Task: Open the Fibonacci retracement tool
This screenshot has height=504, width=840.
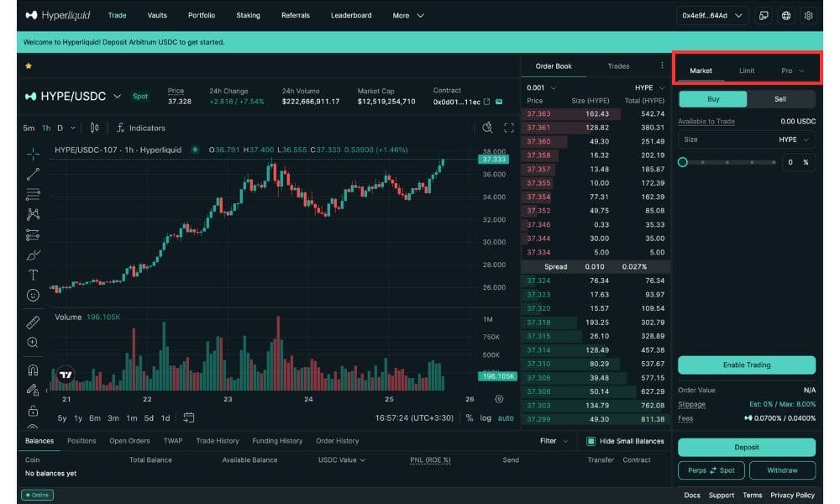Action: (34, 194)
